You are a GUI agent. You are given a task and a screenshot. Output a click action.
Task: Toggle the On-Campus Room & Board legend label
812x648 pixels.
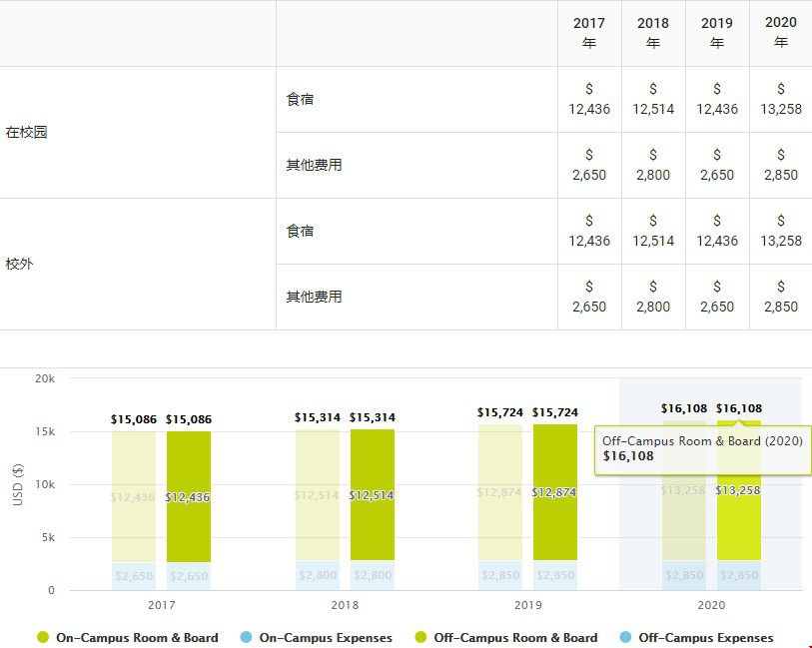coord(137,637)
